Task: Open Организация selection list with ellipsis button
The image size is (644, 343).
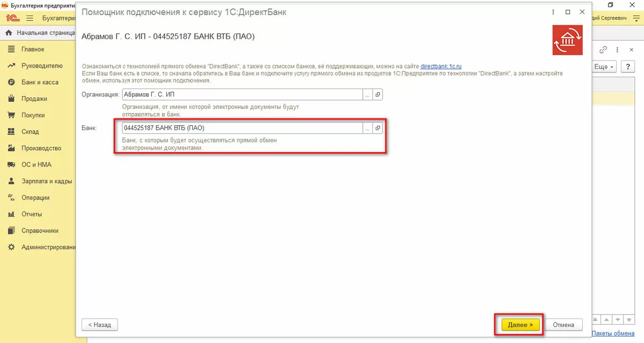Action: coord(368,94)
